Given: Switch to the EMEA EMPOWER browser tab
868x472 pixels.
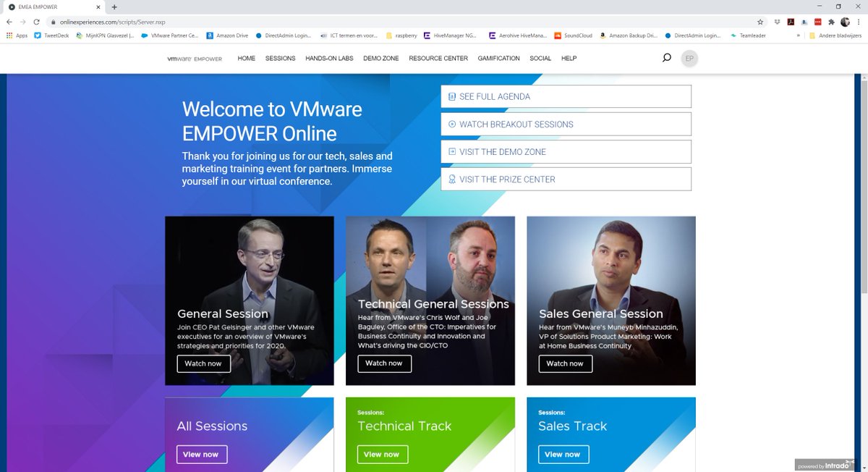Looking at the screenshot, I should (x=53, y=7).
